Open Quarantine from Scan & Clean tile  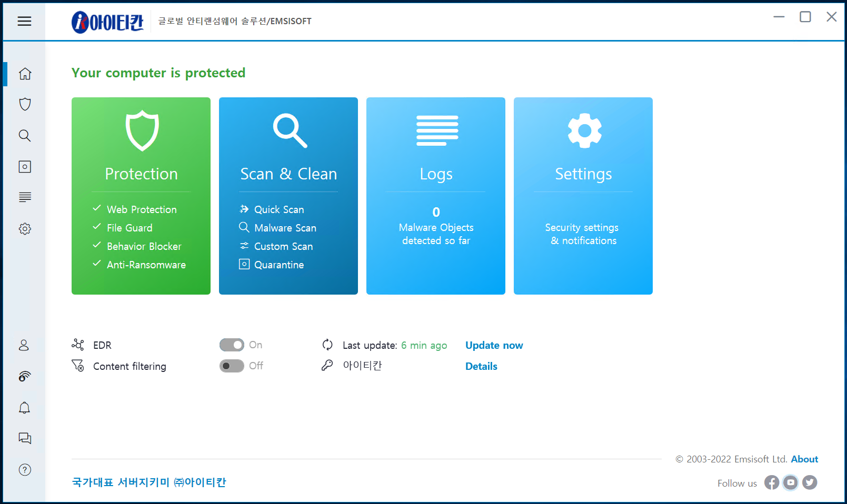click(x=279, y=265)
